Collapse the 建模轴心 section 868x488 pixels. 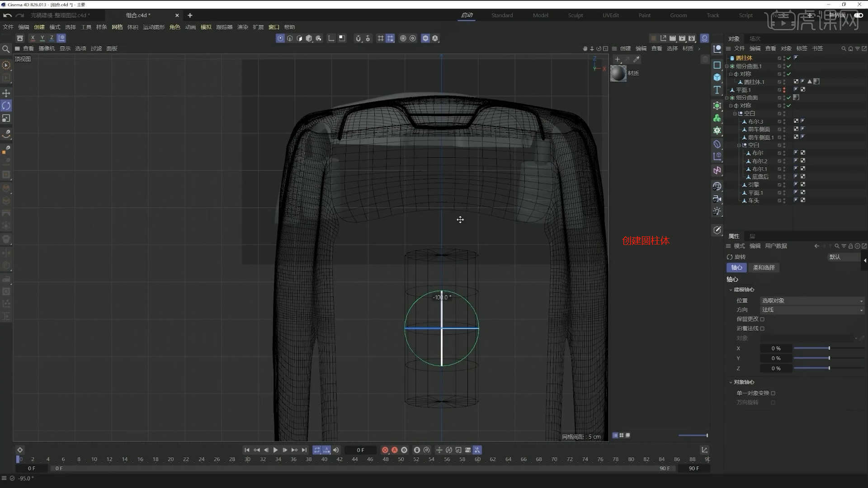[731, 290]
